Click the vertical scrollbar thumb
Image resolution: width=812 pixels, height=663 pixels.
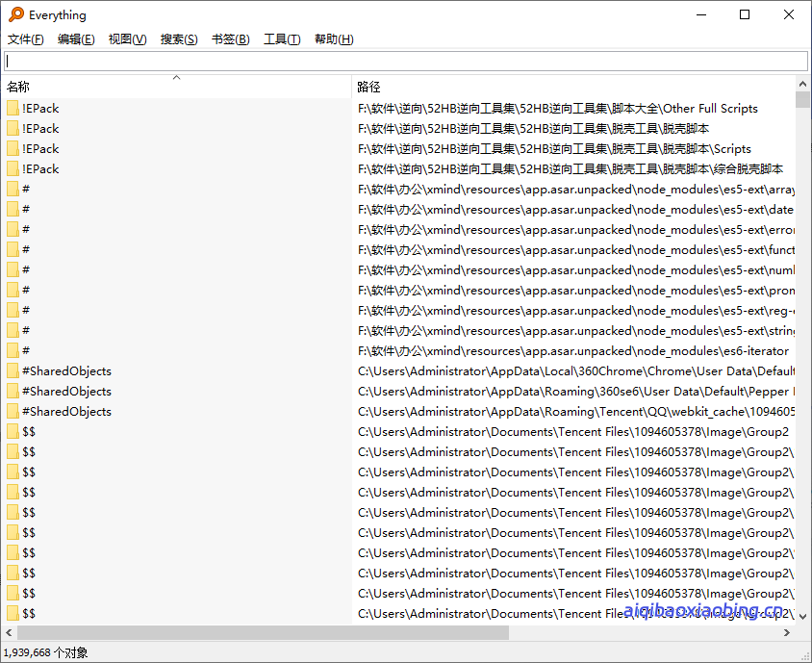click(x=802, y=99)
